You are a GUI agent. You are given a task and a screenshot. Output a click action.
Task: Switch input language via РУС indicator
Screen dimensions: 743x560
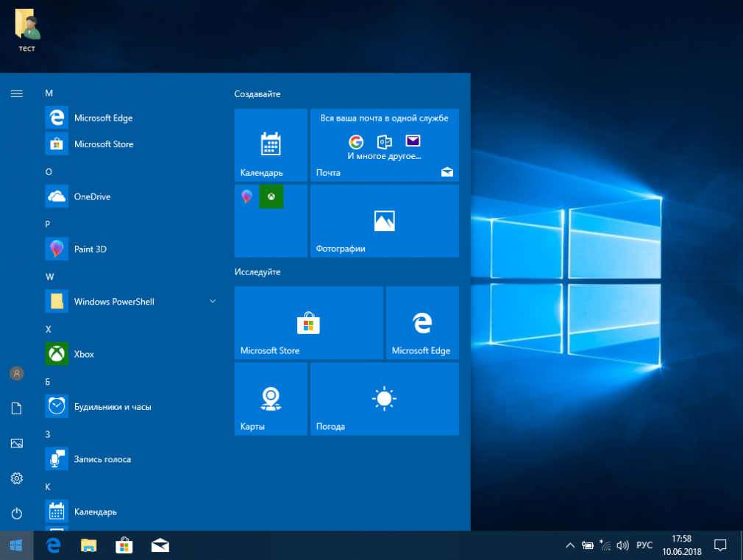(x=644, y=545)
